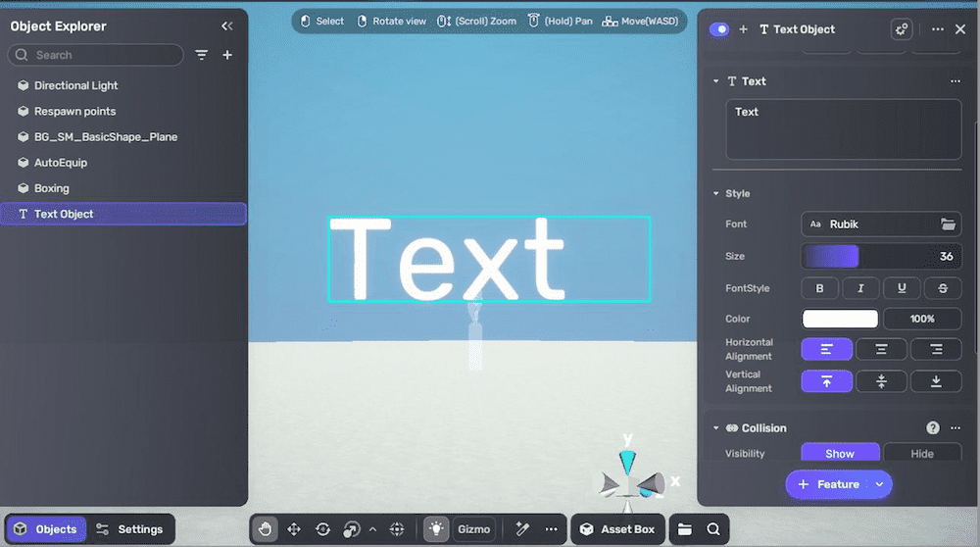Image resolution: width=980 pixels, height=547 pixels.
Task: Click the filter icon in Object Explorer
Action: coord(202,55)
